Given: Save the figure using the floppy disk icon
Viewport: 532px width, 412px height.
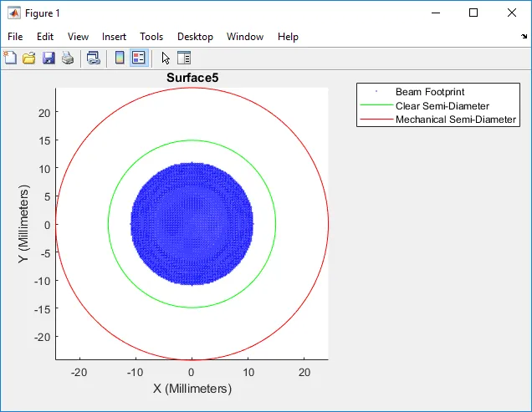Looking at the screenshot, I should click(49, 58).
